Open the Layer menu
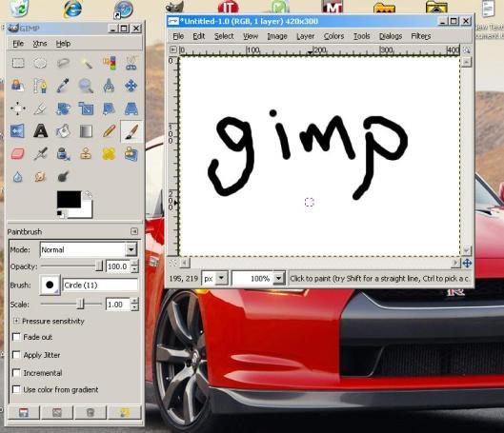Image resolution: width=504 pixels, height=433 pixels. click(x=305, y=36)
